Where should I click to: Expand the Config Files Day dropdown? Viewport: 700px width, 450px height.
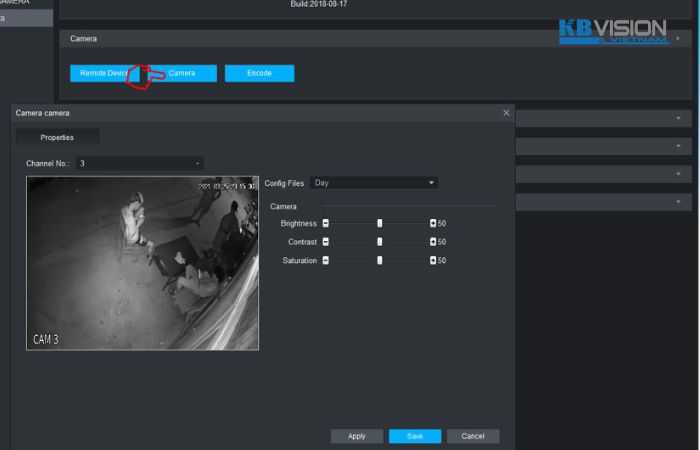[374, 183]
